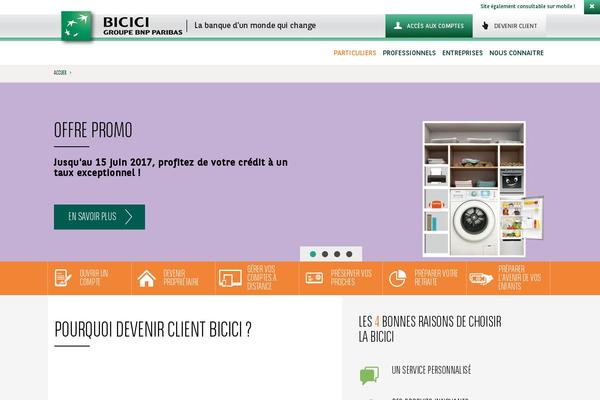The height and width of the screenshot is (400, 600).
Task: Select the first carousel dot
Action: (x=313, y=254)
